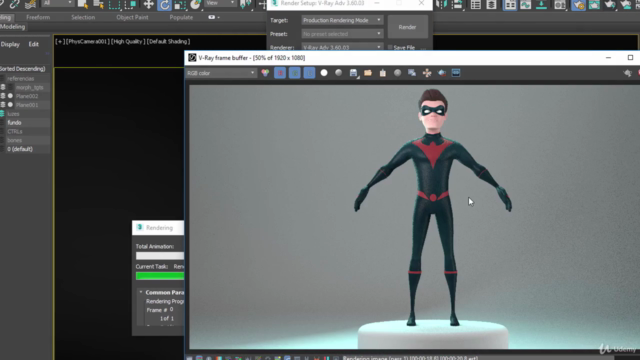Image resolution: width=640 pixels, height=360 pixels.
Task: Open the reference coordinate 'View' dropdown
Action: coord(220,3)
